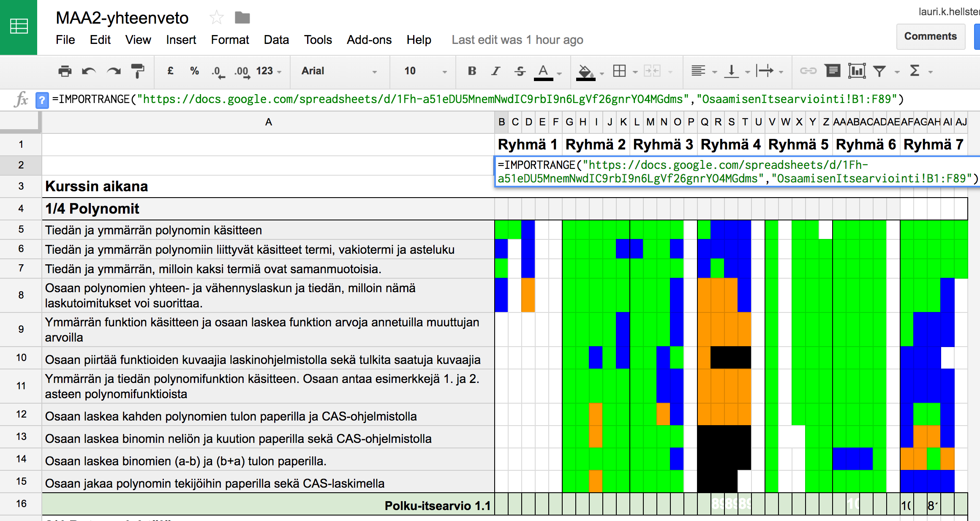Click the Print icon in toolbar
This screenshot has height=521, width=980.
65,71
